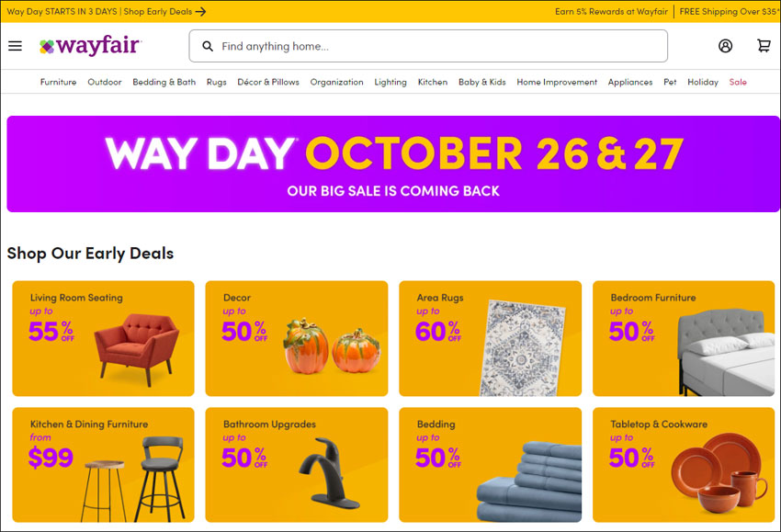Select the Home Improvement menu item

click(x=557, y=82)
